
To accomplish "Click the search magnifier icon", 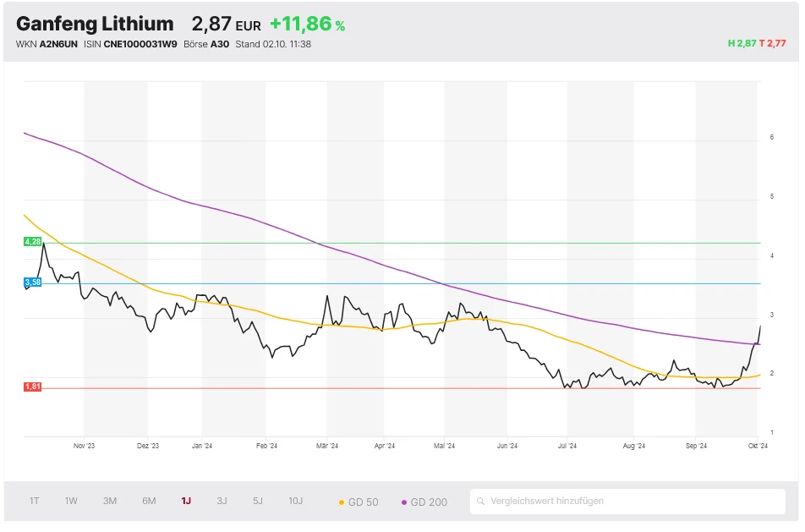I will point(480,502).
